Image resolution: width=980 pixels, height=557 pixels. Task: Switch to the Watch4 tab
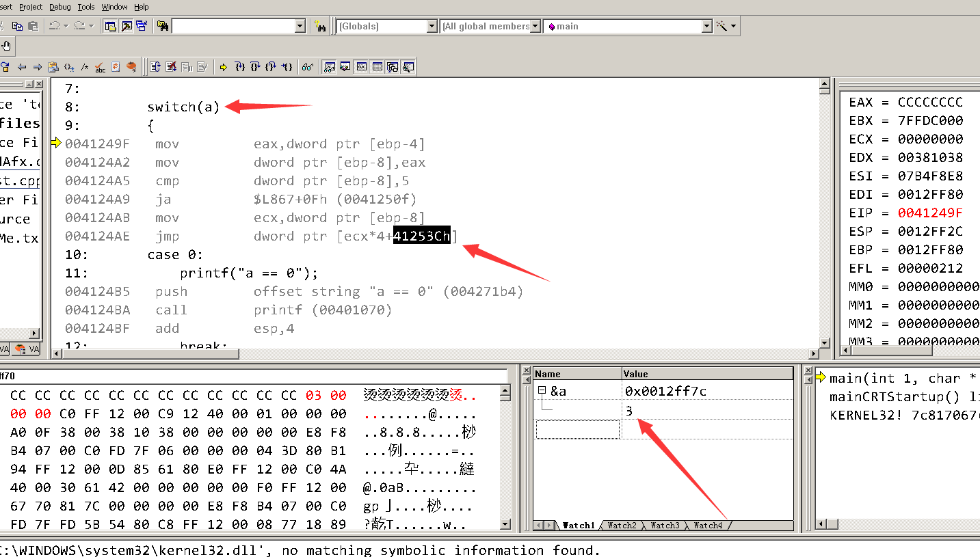[x=708, y=526]
